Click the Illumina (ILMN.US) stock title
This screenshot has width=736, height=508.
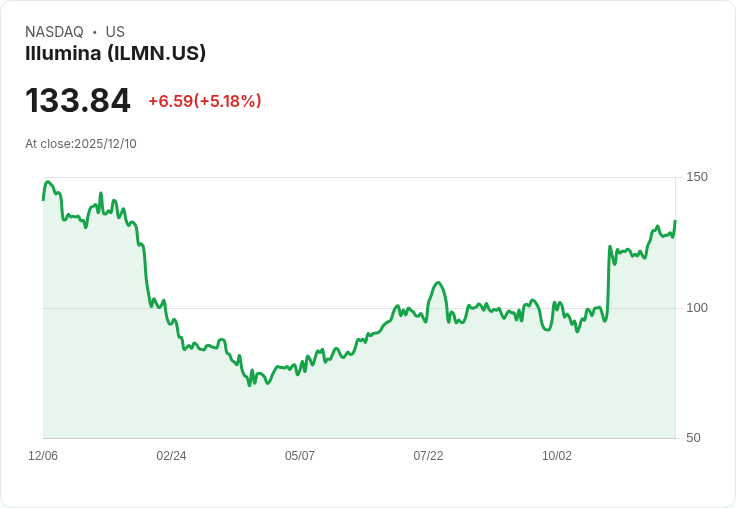coord(115,54)
